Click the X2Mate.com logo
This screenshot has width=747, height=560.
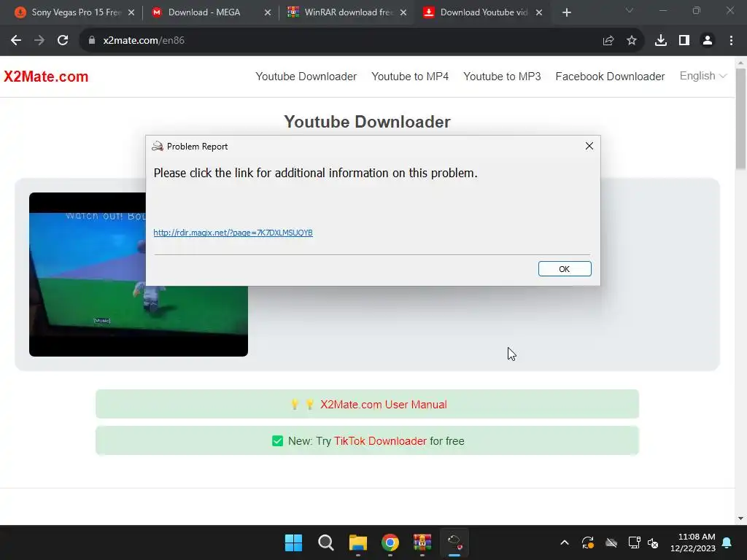tap(46, 77)
